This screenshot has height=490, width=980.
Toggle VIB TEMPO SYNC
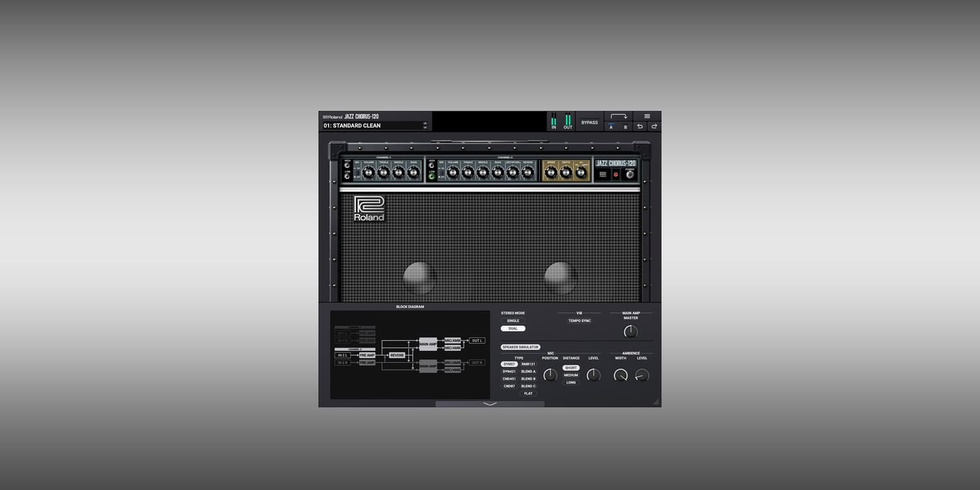click(x=579, y=321)
